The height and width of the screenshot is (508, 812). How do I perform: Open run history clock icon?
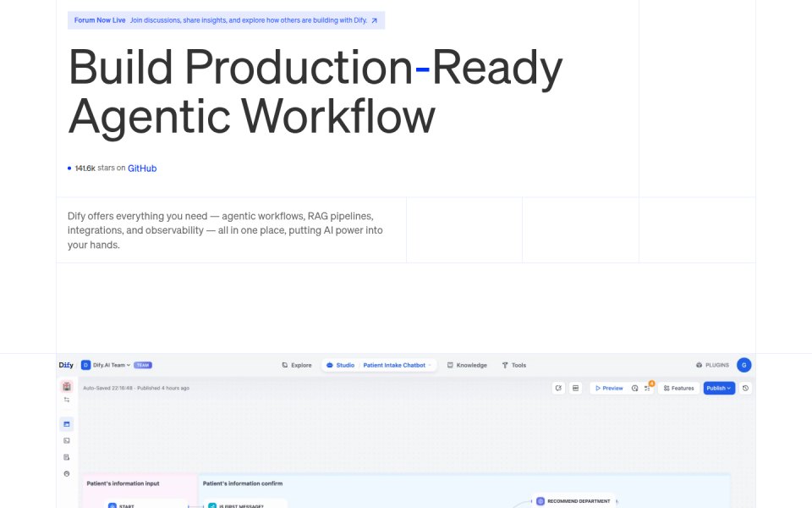coord(635,388)
